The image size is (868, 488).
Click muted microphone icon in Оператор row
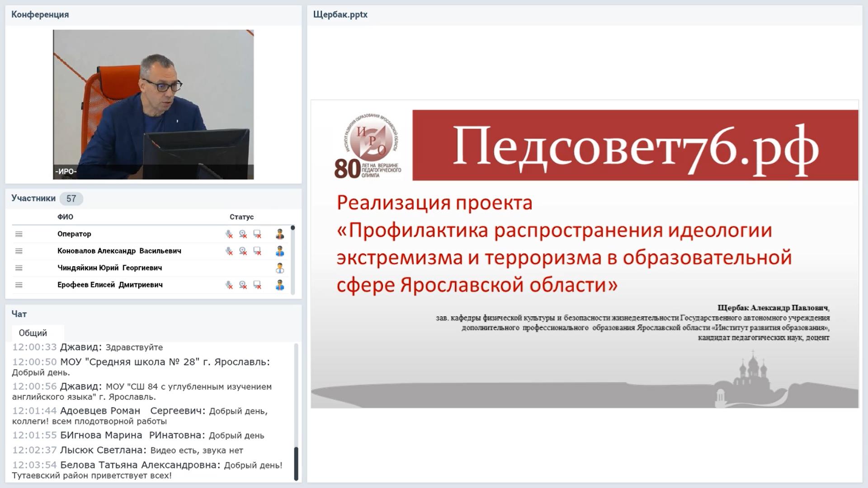(229, 234)
